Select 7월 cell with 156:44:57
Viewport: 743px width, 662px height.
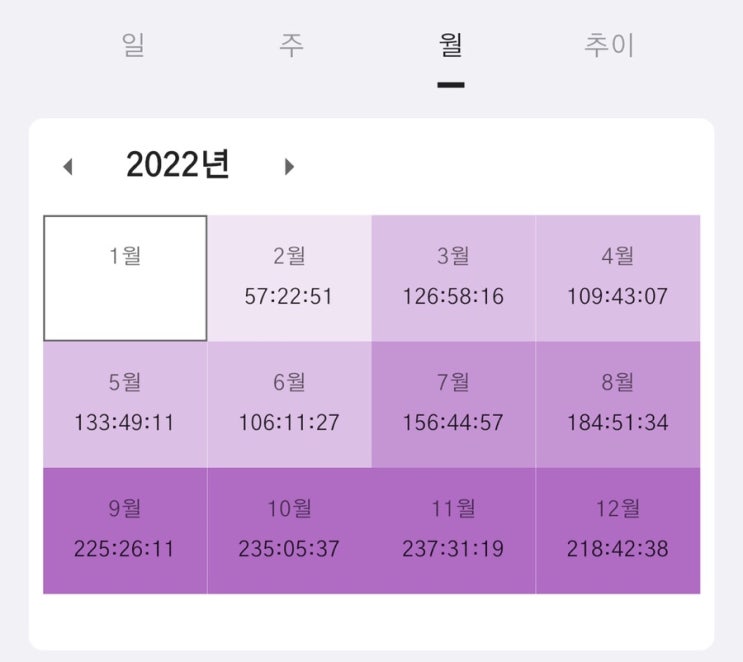click(453, 404)
